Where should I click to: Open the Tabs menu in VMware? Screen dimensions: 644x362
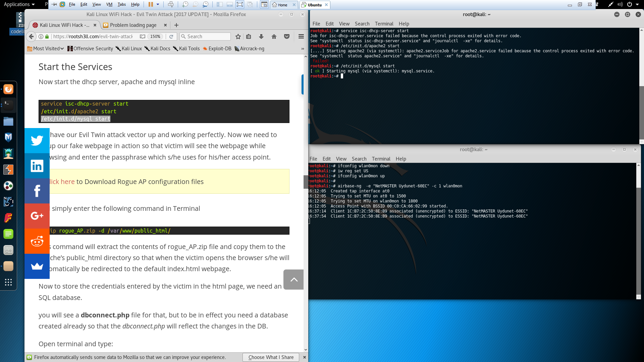point(122,4)
